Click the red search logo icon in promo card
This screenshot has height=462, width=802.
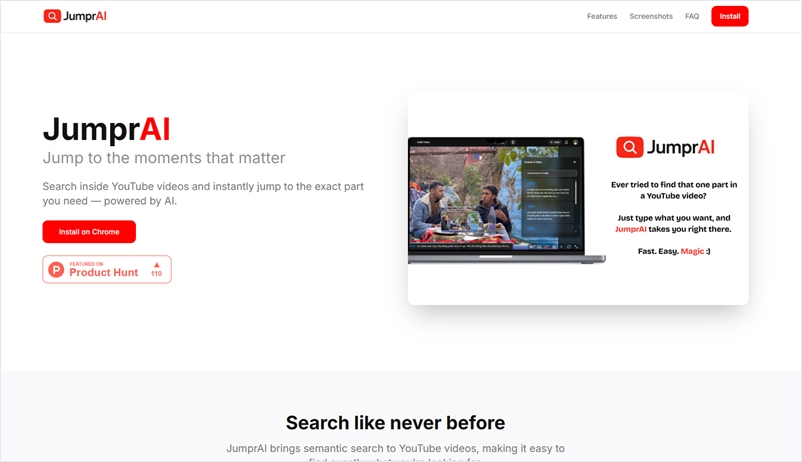629,148
